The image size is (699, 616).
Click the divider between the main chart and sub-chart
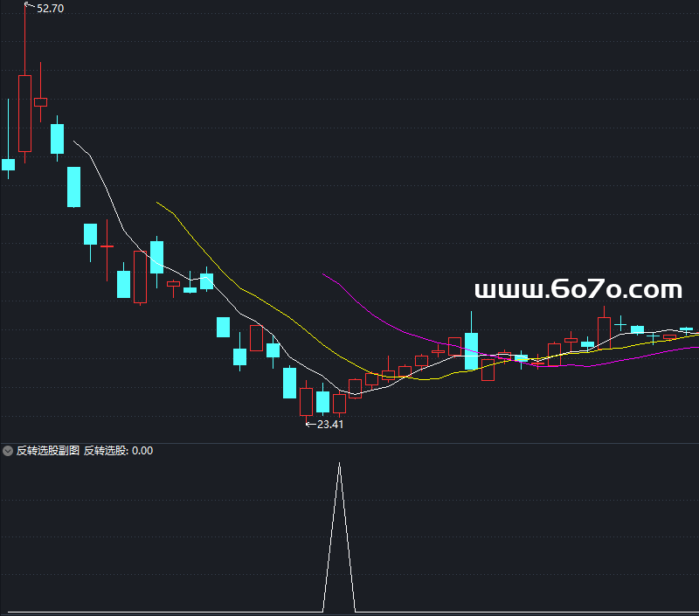[x=349, y=442]
